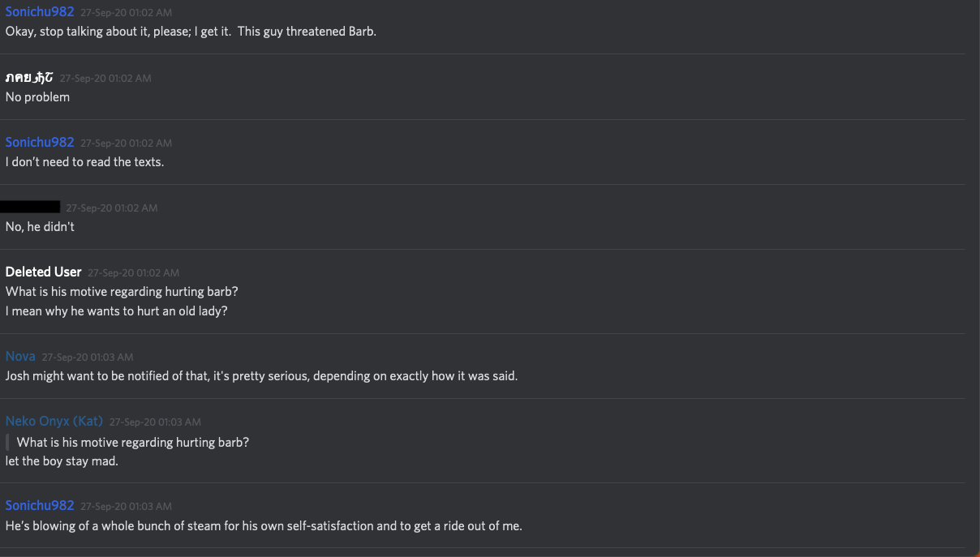Click message "let the boy stay mad."
Viewport: 980px width, 557px height.
(x=62, y=461)
